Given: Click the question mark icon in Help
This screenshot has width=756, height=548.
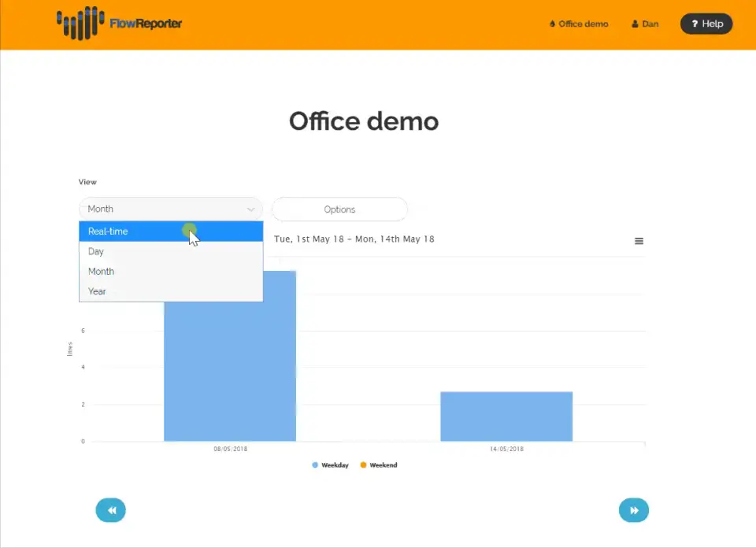Looking at the screenshot, I should coord(695,24).
